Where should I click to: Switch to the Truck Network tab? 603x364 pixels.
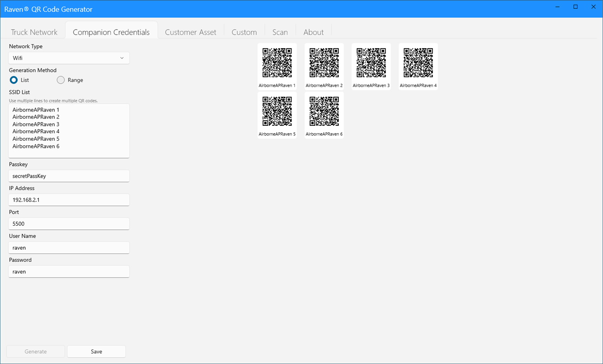34,32
